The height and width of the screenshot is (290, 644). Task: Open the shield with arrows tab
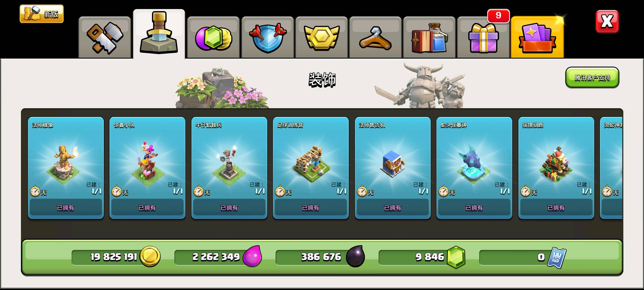click(x=268, y=37)
